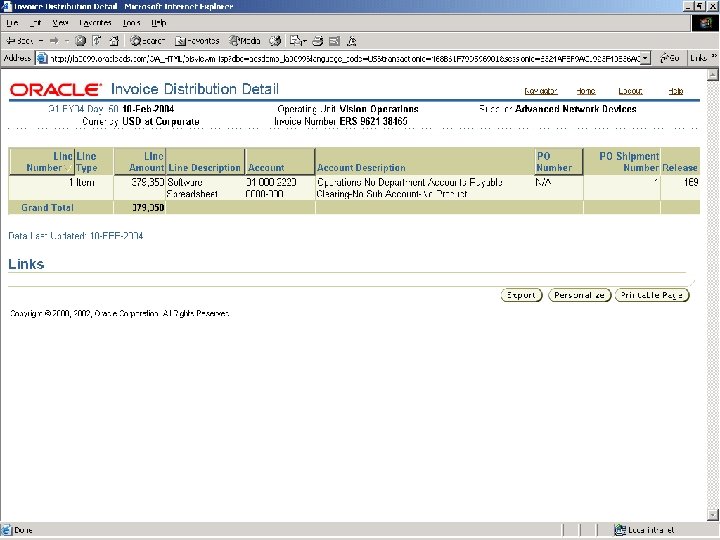Print the page using the printer icon
This screenshot has width=720, height=540.
pyautogui.click(x=318, y=41)
